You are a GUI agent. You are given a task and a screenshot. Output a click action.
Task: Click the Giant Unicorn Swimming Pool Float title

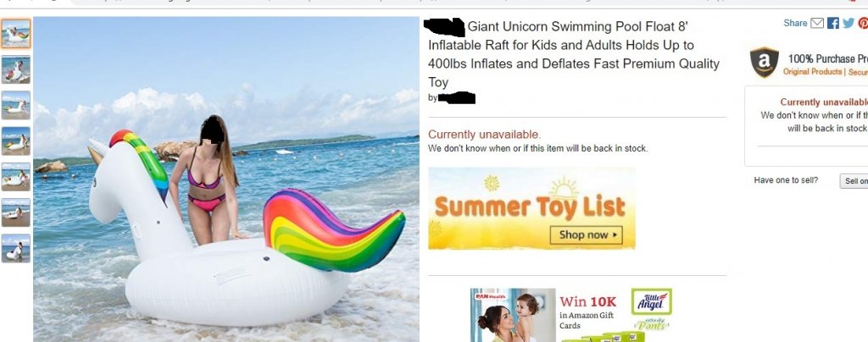click(x=574, y=54)
